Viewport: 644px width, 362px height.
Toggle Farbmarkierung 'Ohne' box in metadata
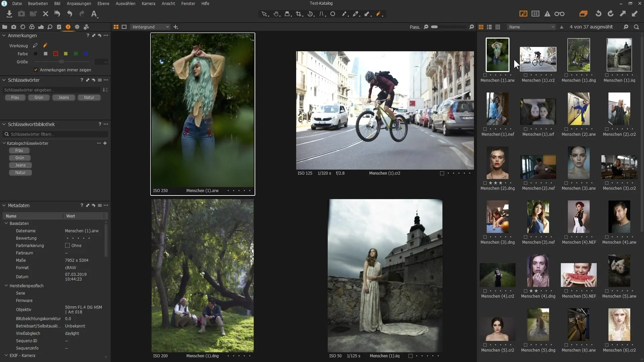point(67,245)
